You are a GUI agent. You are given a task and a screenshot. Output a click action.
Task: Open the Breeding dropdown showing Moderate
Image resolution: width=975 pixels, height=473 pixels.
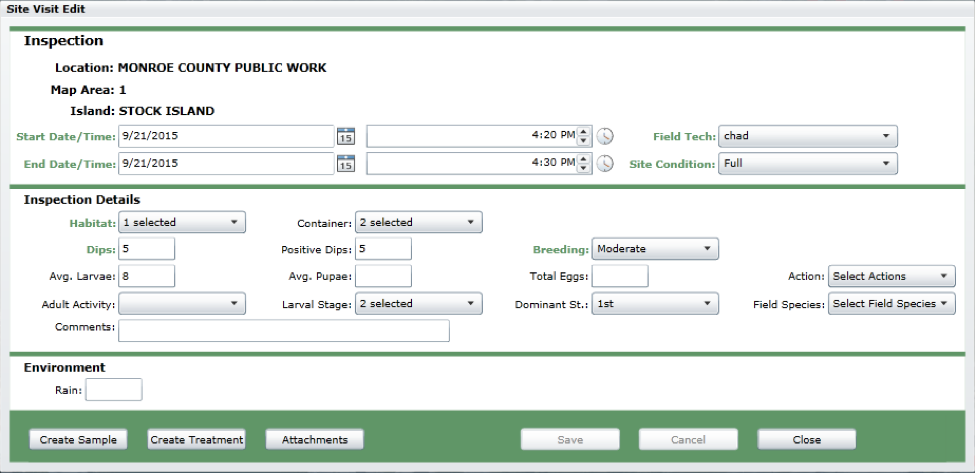655,249
